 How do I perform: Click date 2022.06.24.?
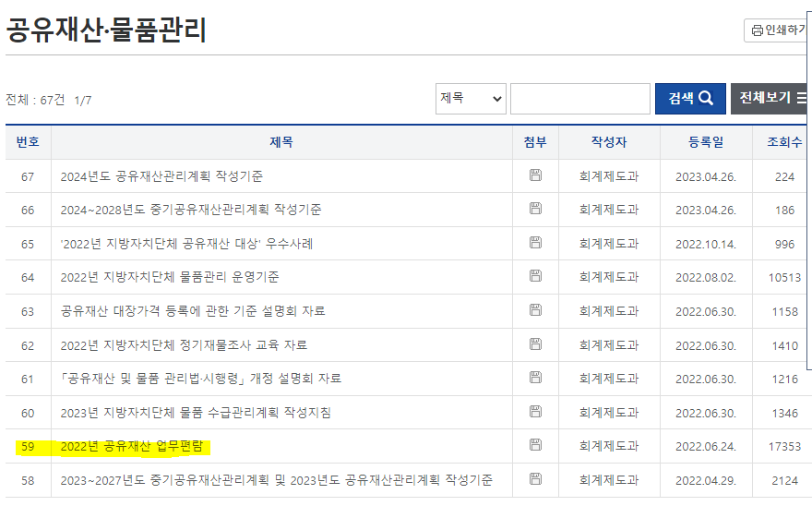[706, 447]
